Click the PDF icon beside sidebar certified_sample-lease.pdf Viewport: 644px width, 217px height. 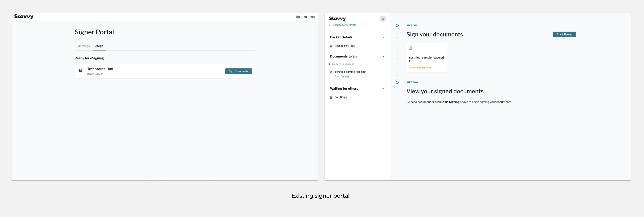(x=331, y=72)
